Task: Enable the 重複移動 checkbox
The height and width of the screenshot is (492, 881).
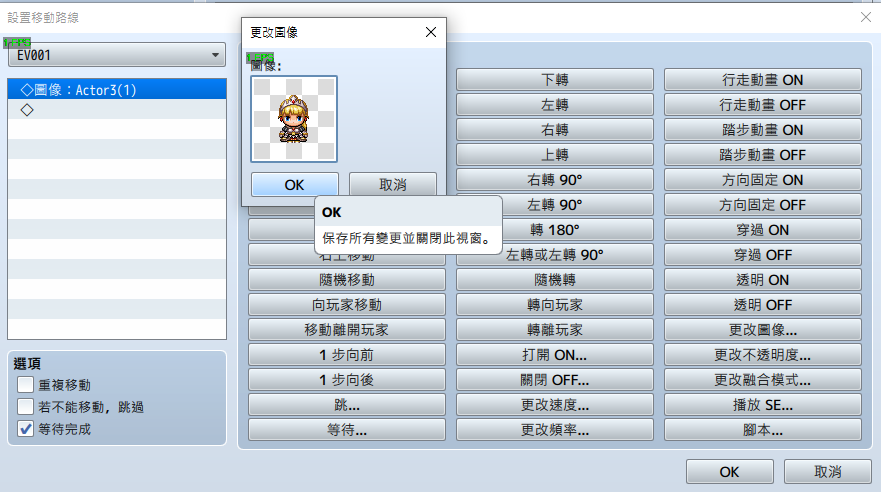Action: point(25,385)
